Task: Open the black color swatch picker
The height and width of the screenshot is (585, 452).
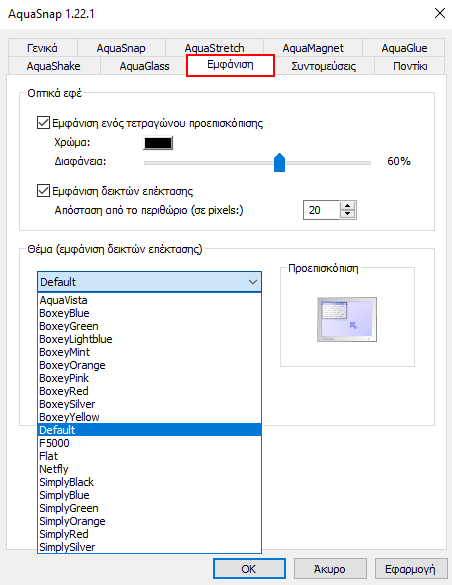Action: click(x=158, y=143)
